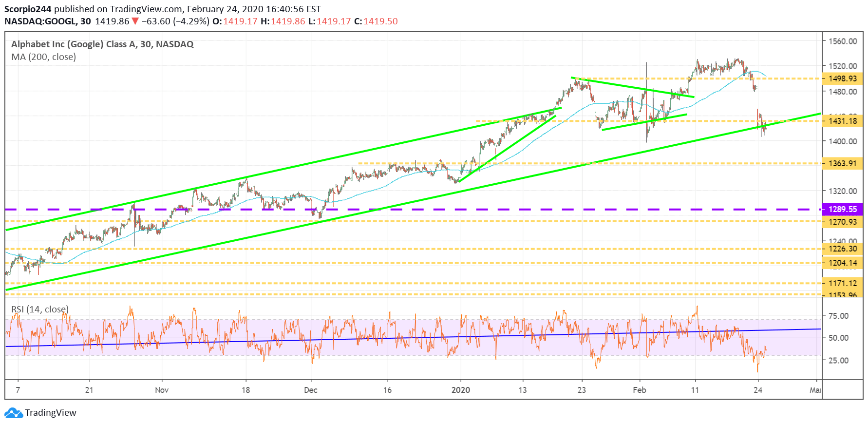Click the 1560.00 axis price value

[843, 41]
